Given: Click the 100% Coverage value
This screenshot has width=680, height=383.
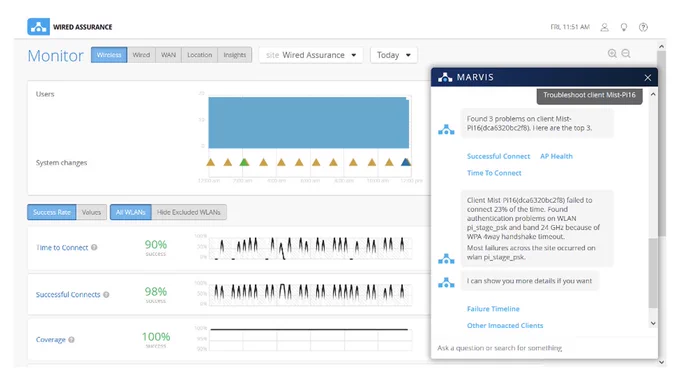Looking at the screenshot, I should [x=156, y=337].
